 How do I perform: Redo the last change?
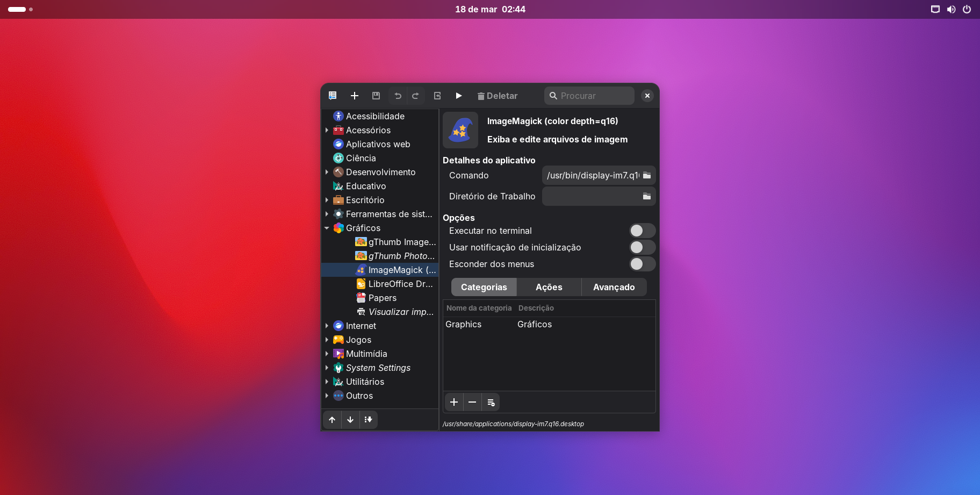click(415, 96)
